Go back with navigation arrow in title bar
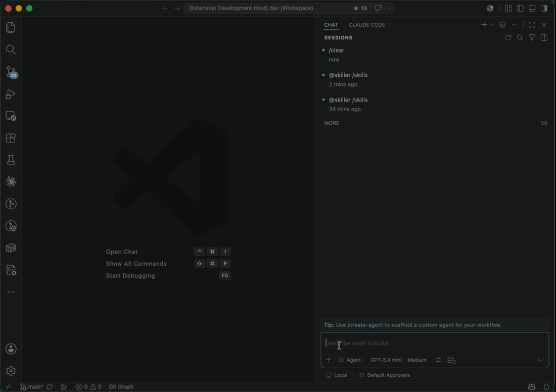556x392 pixels. (x=165, y=8)
